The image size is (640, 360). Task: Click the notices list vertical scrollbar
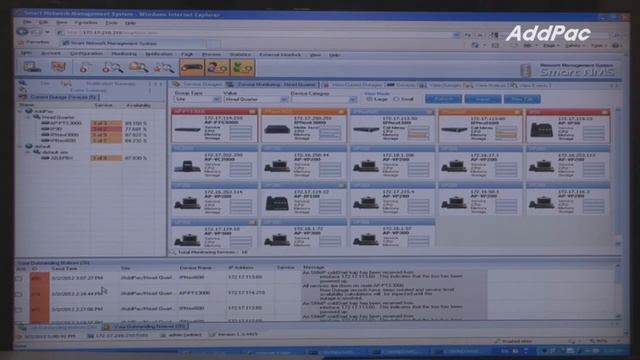(x=618, y=291)
